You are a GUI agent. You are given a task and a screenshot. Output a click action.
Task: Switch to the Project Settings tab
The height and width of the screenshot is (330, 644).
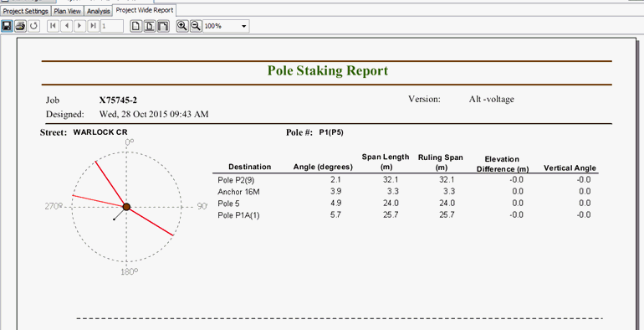point(25,11)
